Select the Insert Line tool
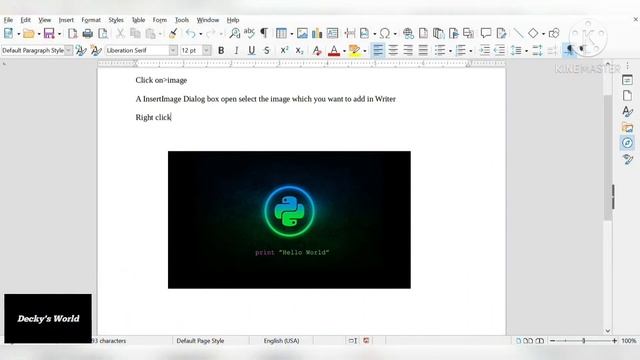The width and height of the screenshot is (640, 360). [518, 33]
